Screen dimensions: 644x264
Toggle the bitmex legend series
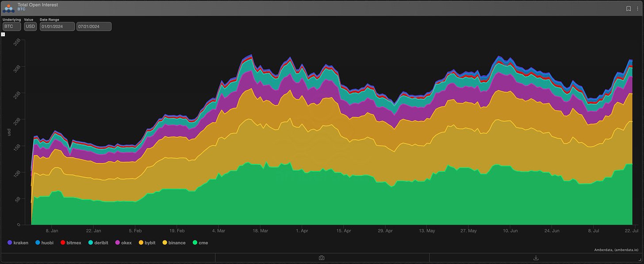(x=70, y=243)
